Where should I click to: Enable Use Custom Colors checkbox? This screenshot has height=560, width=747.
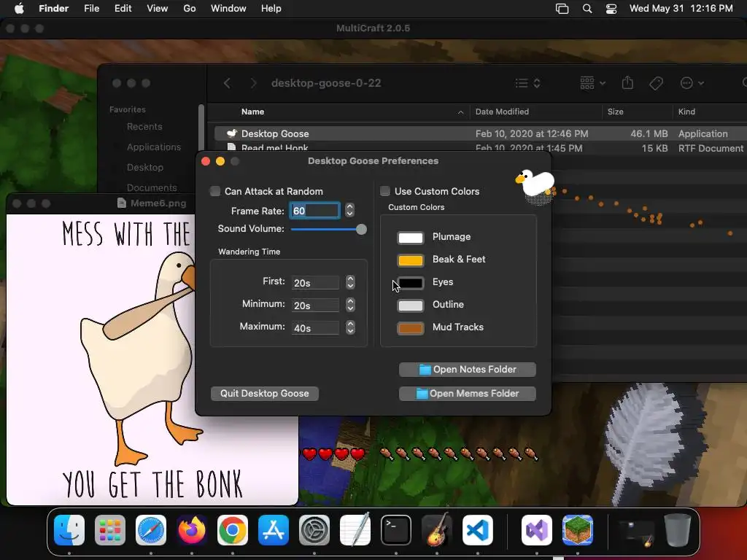(x=385, y=192)
